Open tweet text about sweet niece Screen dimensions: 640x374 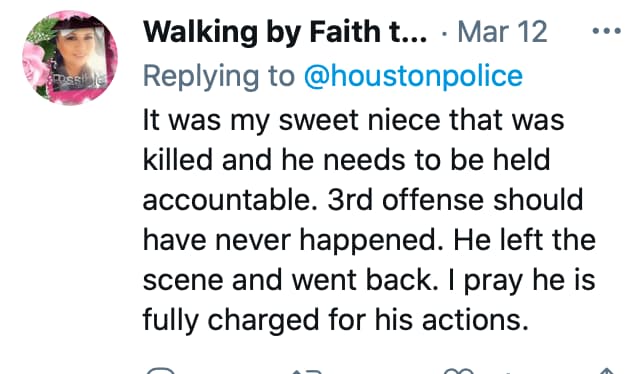pos(369,220)
